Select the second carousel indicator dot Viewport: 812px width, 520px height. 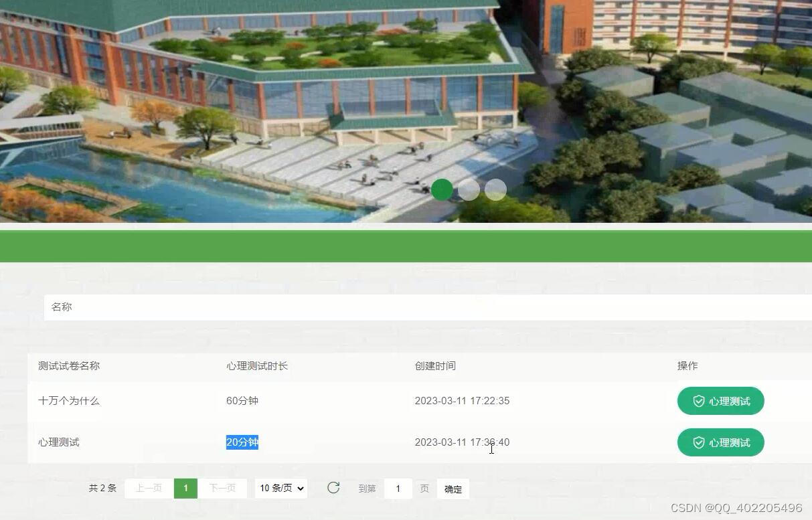click(x=469, y=189)
